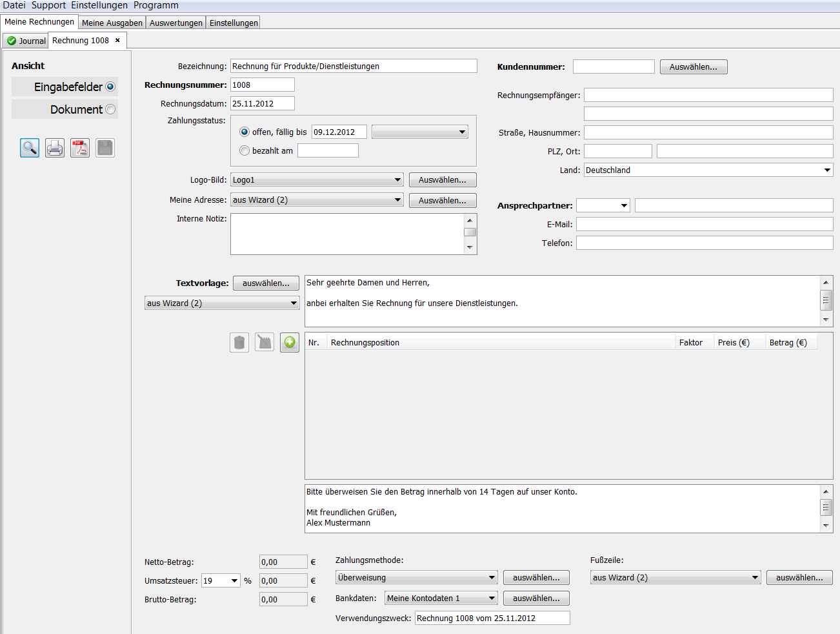Viewport: 840px width, 634px height.
Task: Click the trash can delete position icon
Action: 239,342
